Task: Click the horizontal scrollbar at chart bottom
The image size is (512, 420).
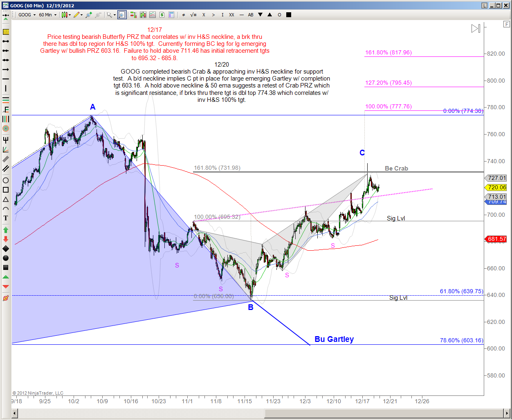Action: pyautogui.click(x=262, y=413)
